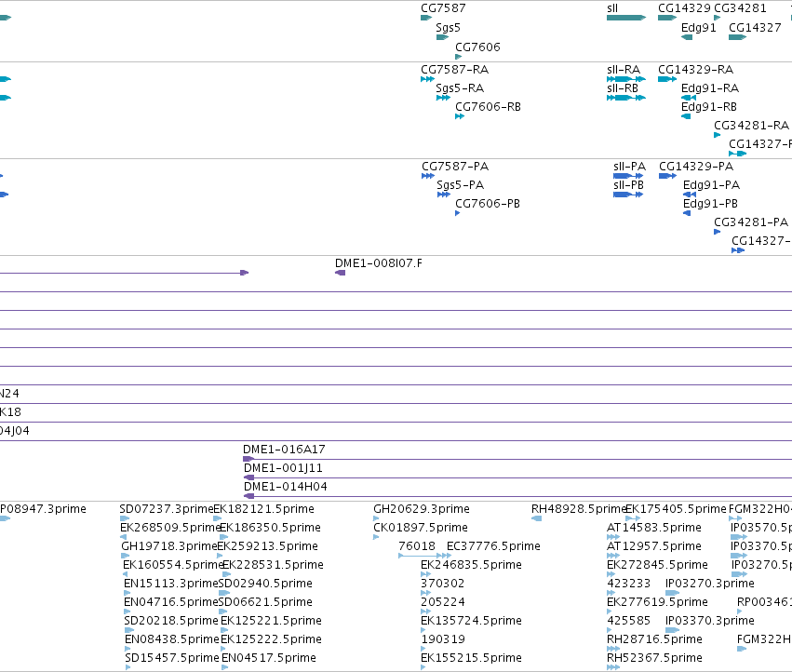
Task: Click transcript CG14329-RA
Action: (695, 69)
